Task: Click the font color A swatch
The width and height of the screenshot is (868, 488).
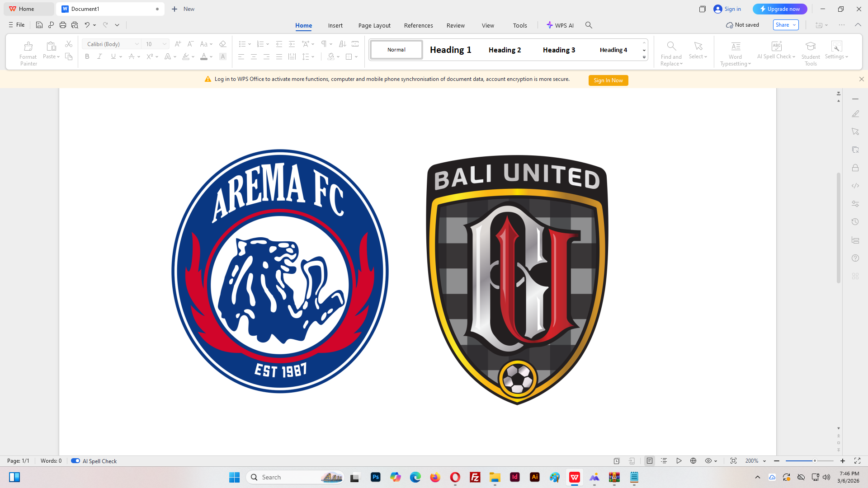Action: click(204, 56)
